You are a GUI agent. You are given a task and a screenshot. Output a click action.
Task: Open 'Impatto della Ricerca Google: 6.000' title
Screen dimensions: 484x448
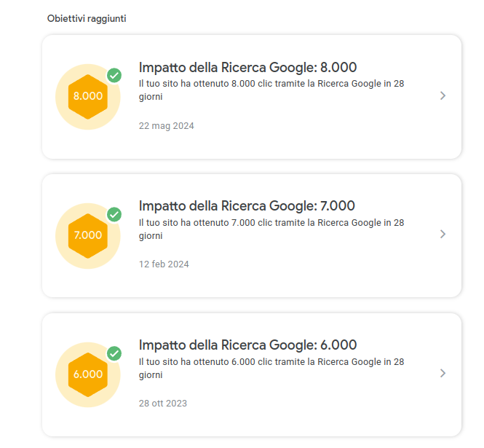pos(247,345)
